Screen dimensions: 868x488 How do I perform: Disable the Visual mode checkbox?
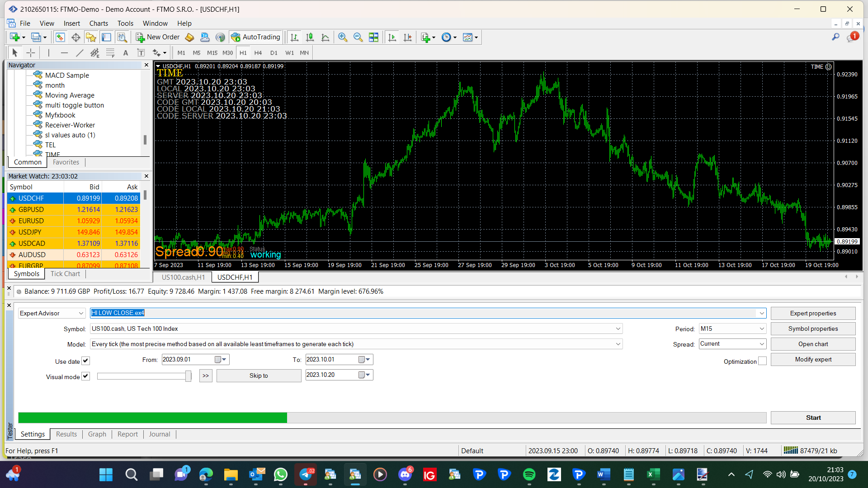86,376
